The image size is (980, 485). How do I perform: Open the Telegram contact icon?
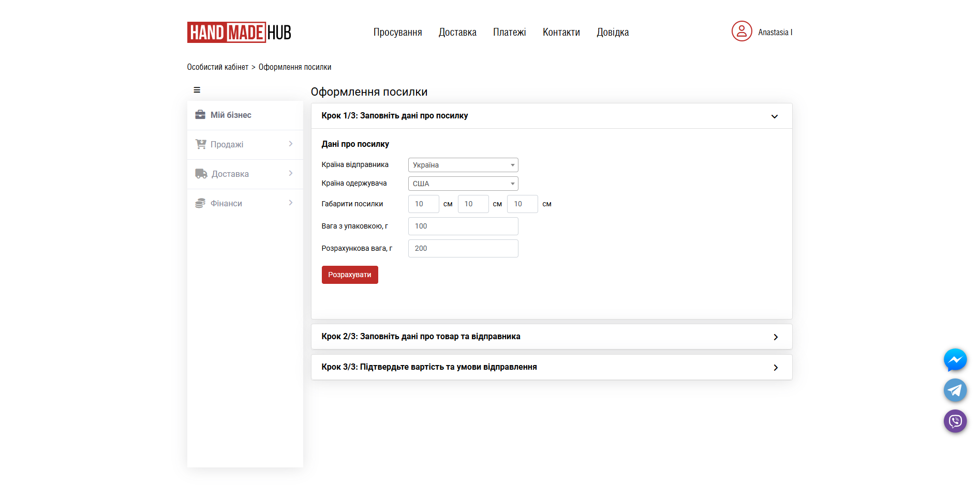(955, 390)
